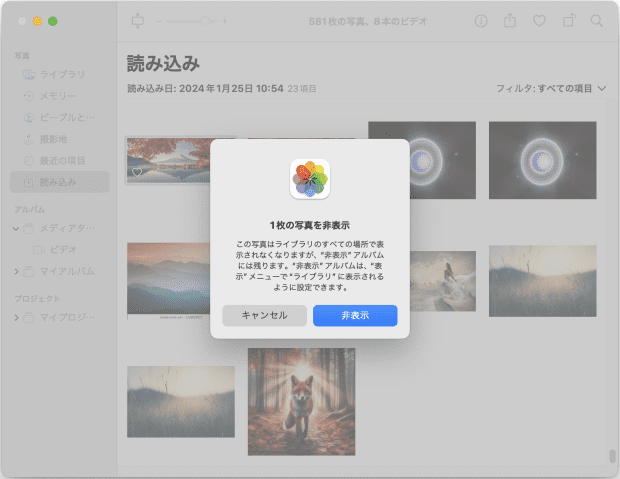
Task: Click the green fullscreen window button
Action: click(x=53, y=21)
